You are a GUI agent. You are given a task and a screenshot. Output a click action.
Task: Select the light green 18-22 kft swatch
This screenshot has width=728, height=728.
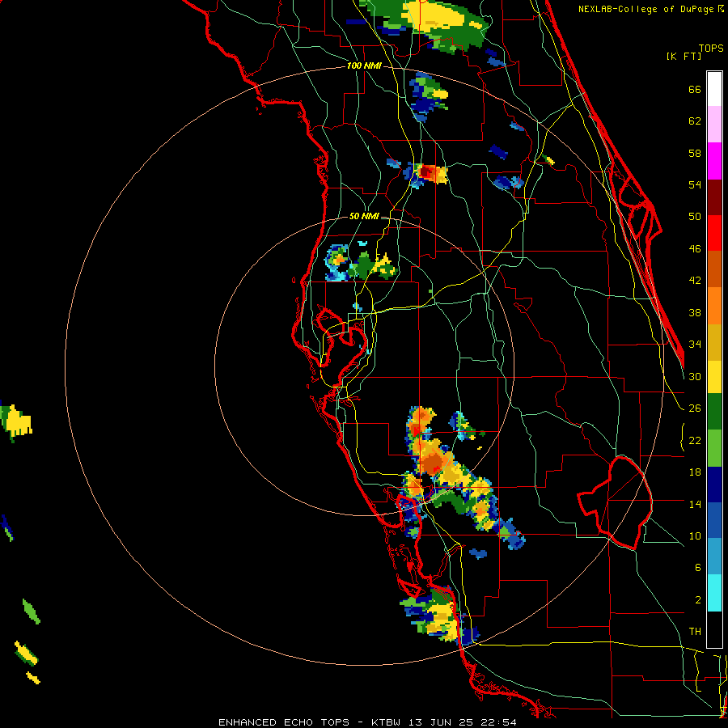pyautogui.click(x=714, y=448)
